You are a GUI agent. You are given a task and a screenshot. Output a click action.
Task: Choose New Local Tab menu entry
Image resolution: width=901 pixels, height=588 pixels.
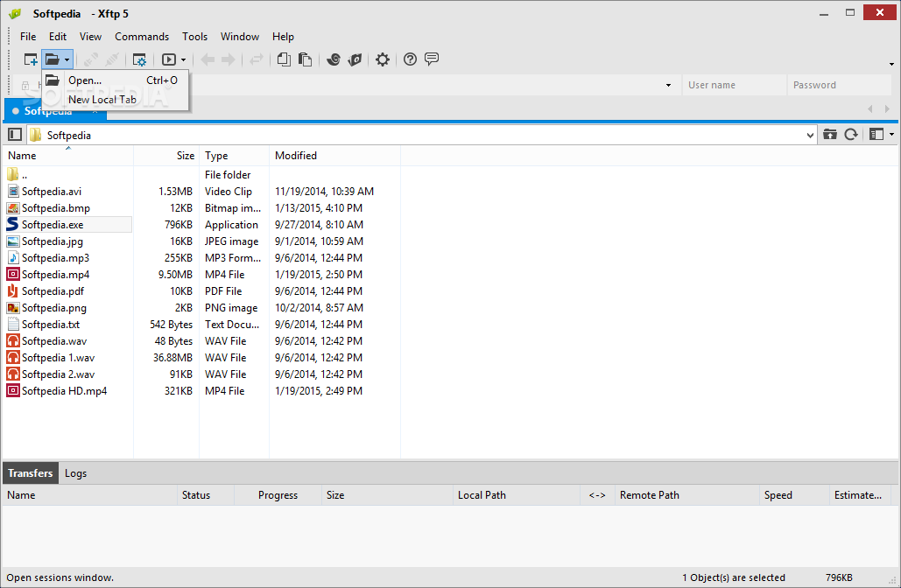tap(116, 100)
